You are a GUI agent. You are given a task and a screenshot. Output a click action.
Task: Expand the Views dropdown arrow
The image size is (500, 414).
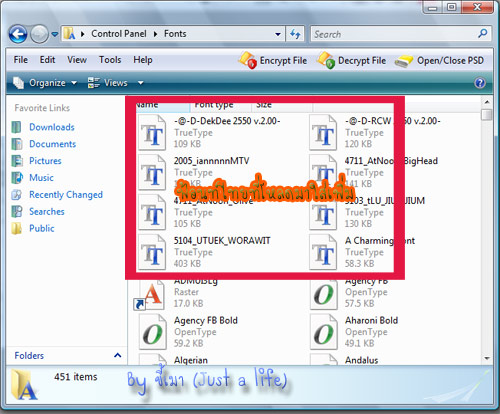[141, 83]
